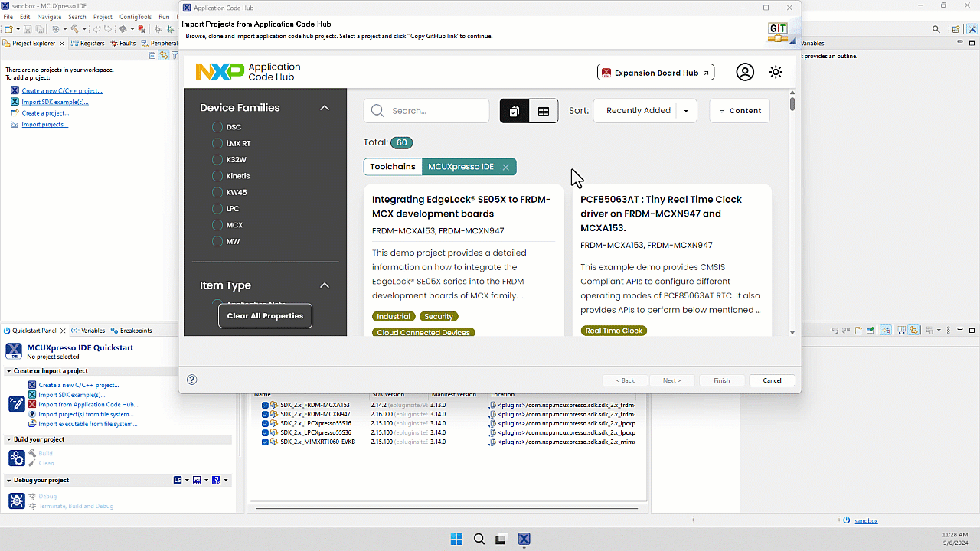Collapse the Item Type section
This screenshot has height=551, width=980.
coord(325,285)
